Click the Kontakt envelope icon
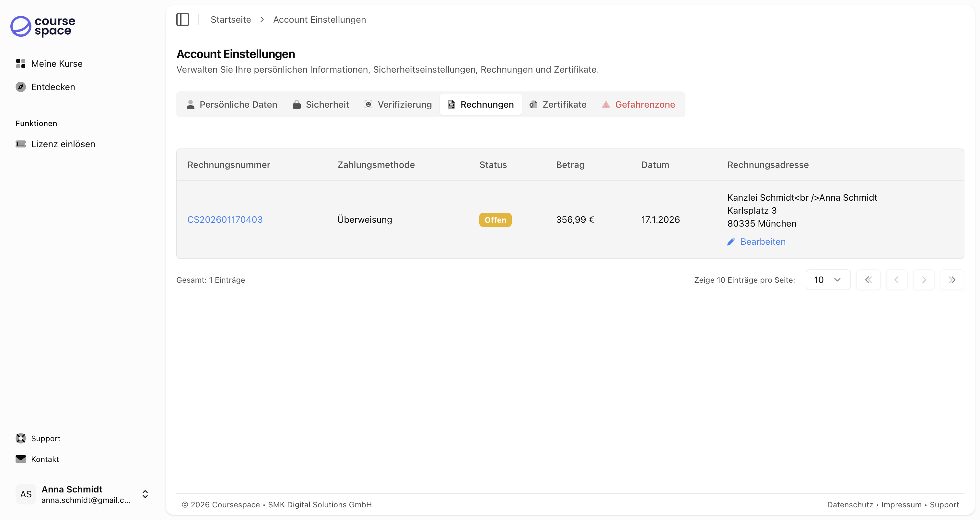The height and width of the screenshot is (520, 980). (x=20, y=459)
